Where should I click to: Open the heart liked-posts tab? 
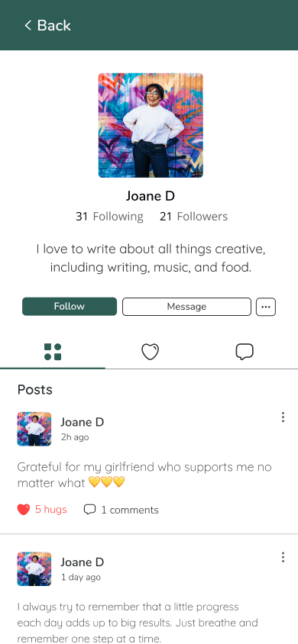tap(150, 352)
